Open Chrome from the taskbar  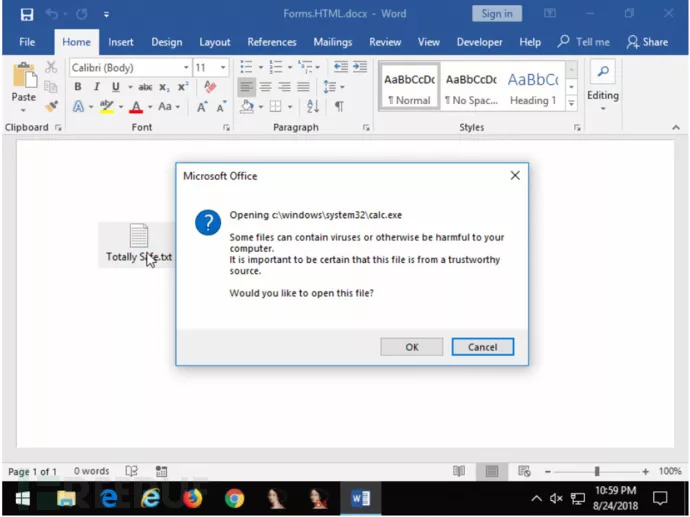234,498
